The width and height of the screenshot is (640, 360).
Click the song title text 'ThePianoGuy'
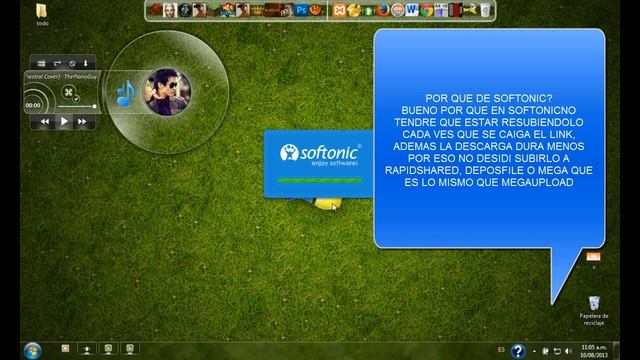[80, 76]
